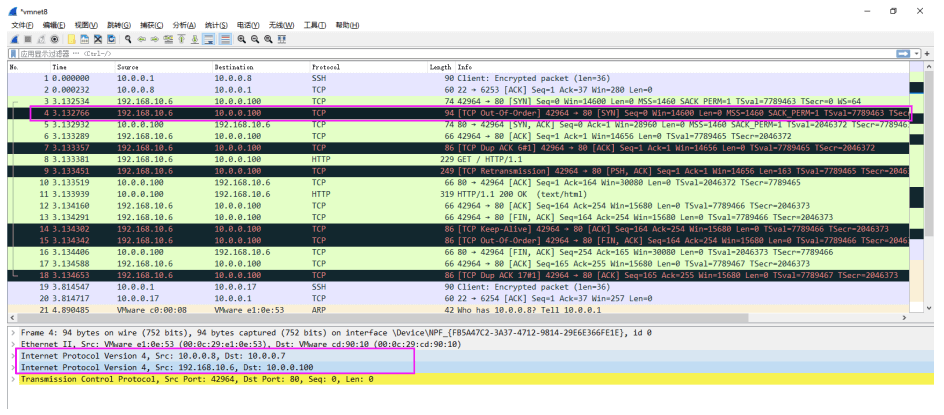Open the 分析(A) menu

184,25
